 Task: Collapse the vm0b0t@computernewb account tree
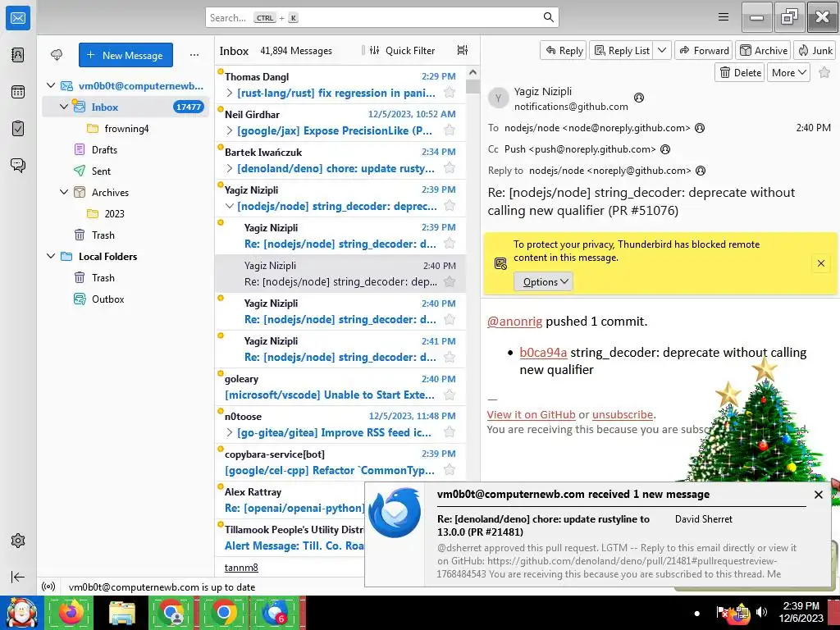click(x=51, y=85)
